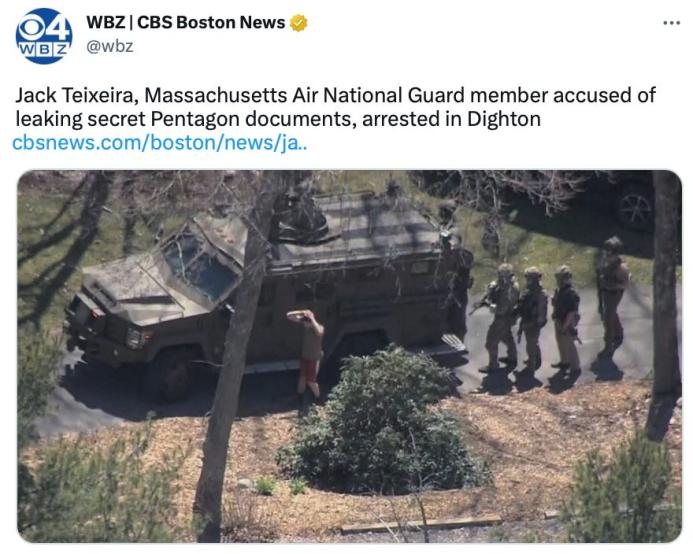This screenshot has width=693, height=554.
Task: Click the tweet text starting with Jack Teixeira
Action: 335,107
